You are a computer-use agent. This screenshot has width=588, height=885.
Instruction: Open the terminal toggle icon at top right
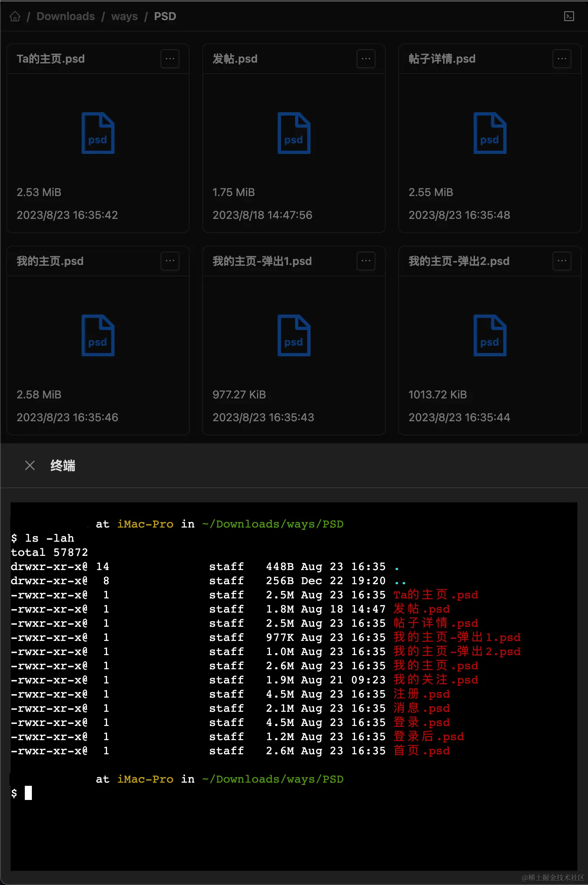(569, 16)
